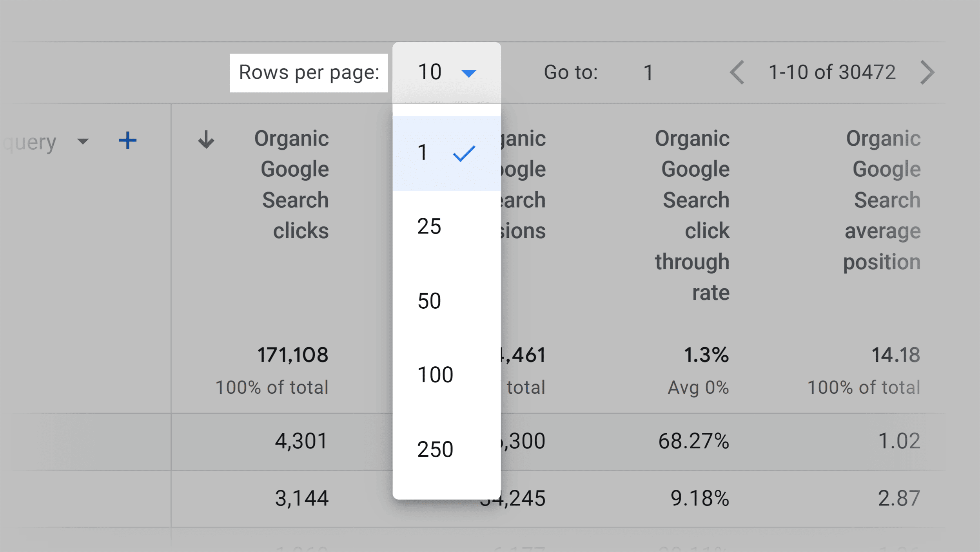This screenshot has height=552, width=980.
Task: Click the Rows per page label
Action: (x=309, y=72)
